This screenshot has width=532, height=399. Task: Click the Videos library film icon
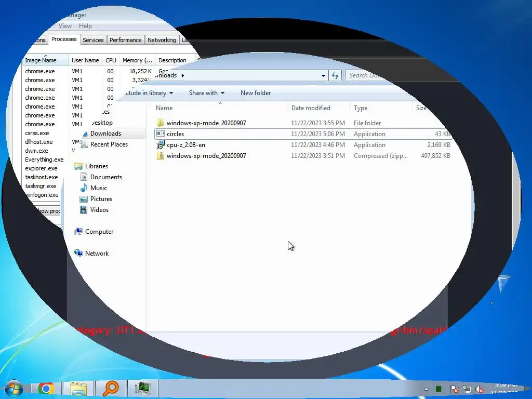pyautogui.click(x=84, y=210)
